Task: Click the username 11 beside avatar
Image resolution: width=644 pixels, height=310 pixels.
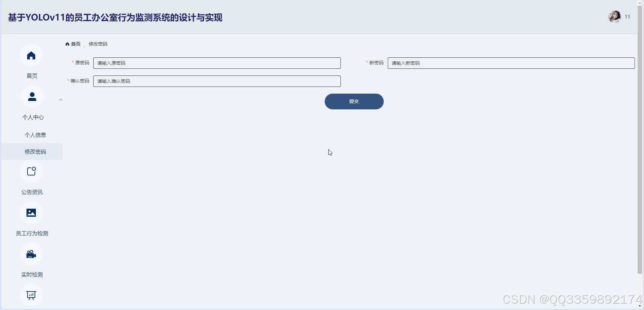Action: tap(627, 17)
